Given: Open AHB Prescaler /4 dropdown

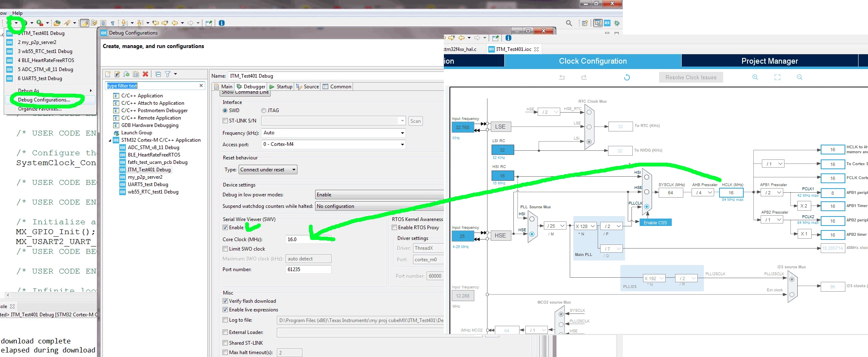Looking at the screenshot, I should (703, 192).
